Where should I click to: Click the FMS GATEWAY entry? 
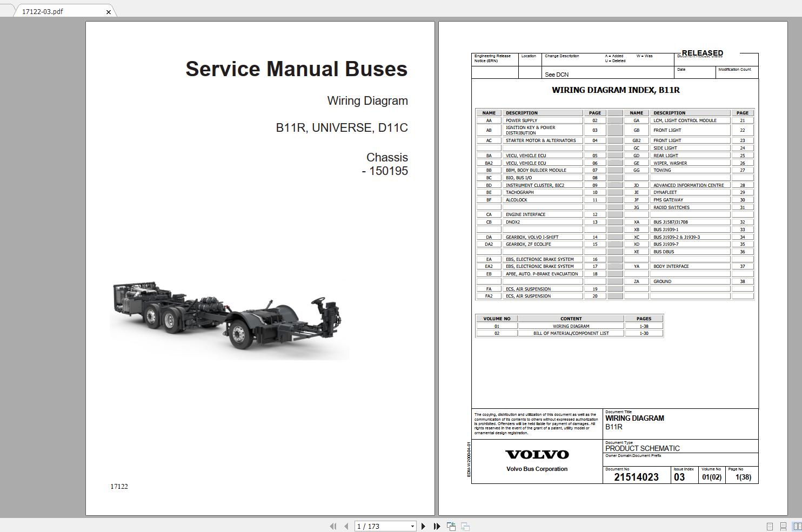coord(690,200)
